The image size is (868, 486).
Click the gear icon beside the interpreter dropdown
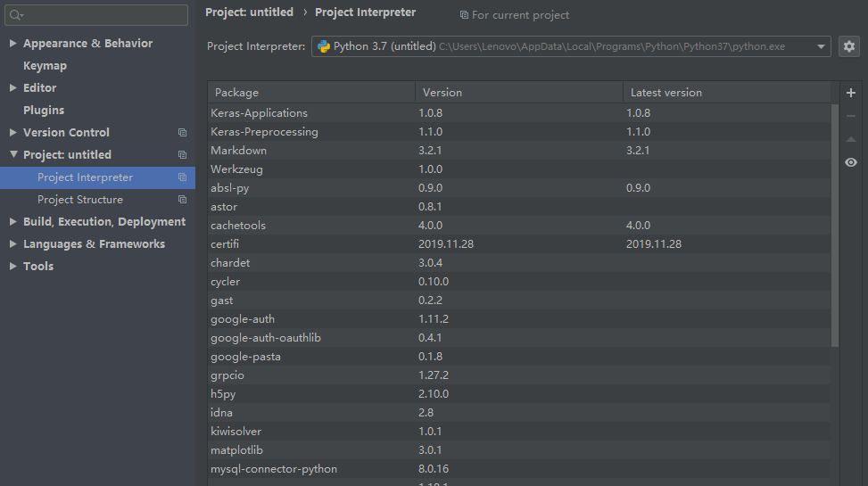click(x=848, y=46)
